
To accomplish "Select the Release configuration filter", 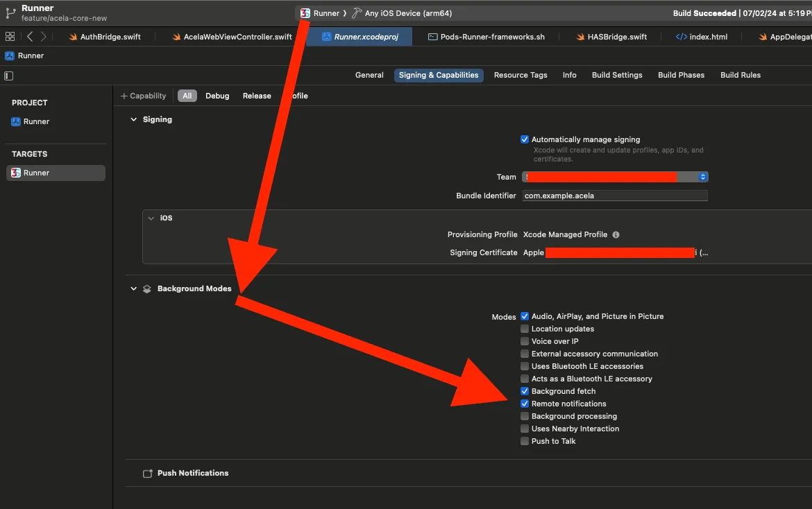I will [257, 96].
